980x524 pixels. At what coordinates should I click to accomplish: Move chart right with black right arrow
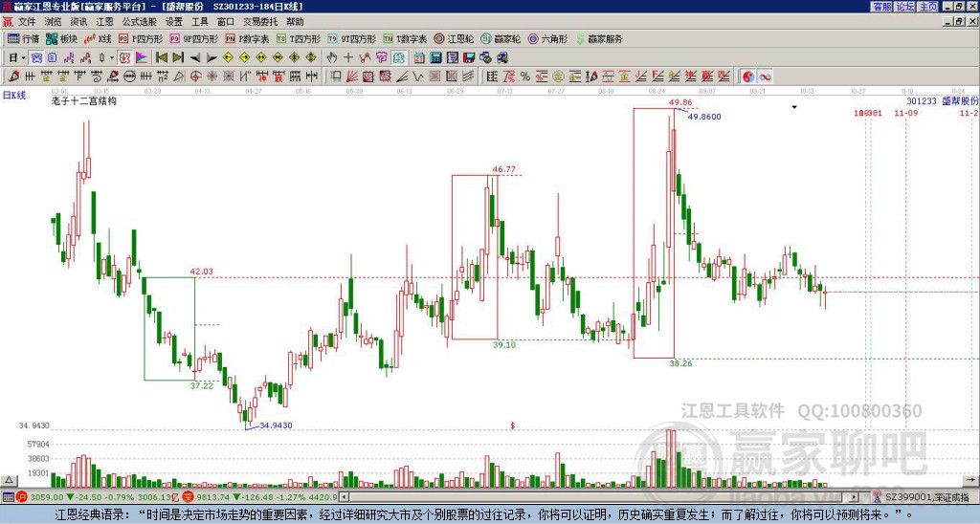coord(212,58)
